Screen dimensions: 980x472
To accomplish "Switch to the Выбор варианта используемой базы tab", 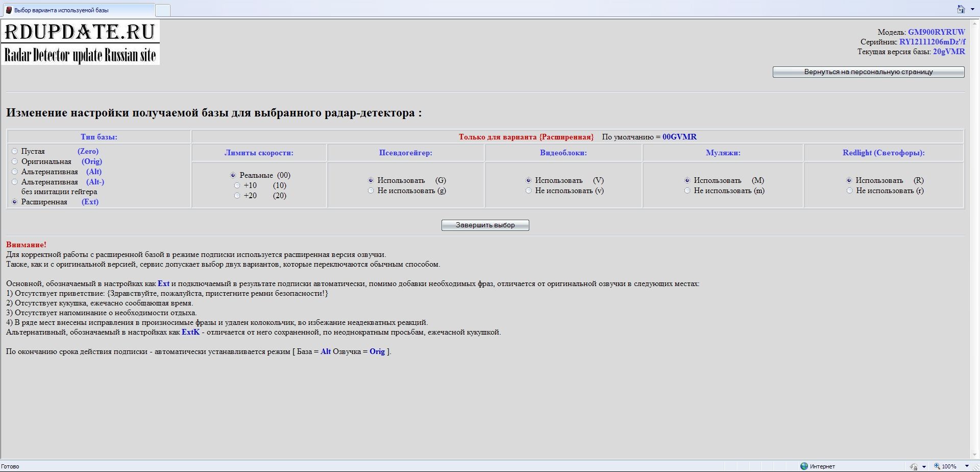I will [77, 10].
